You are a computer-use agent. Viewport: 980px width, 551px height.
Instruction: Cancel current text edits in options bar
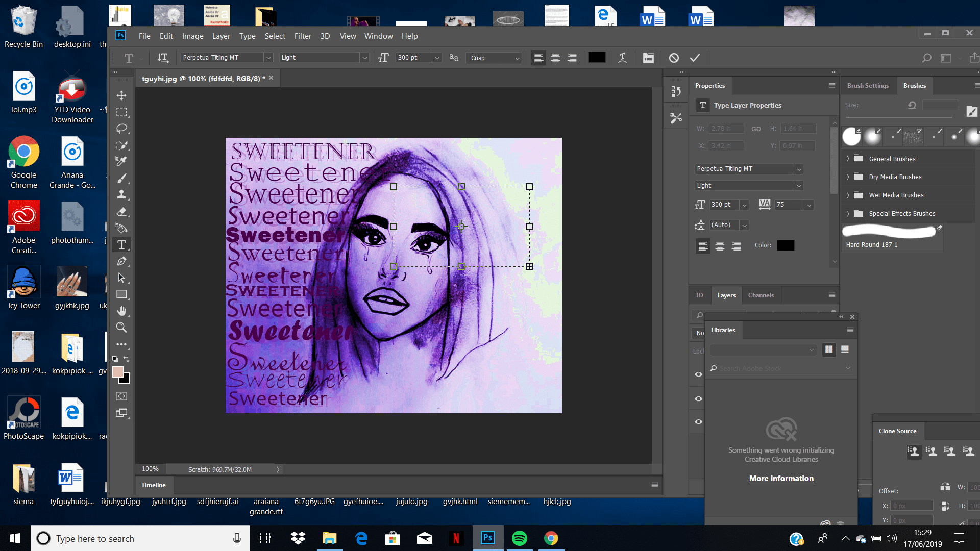[x=674, y=58]
